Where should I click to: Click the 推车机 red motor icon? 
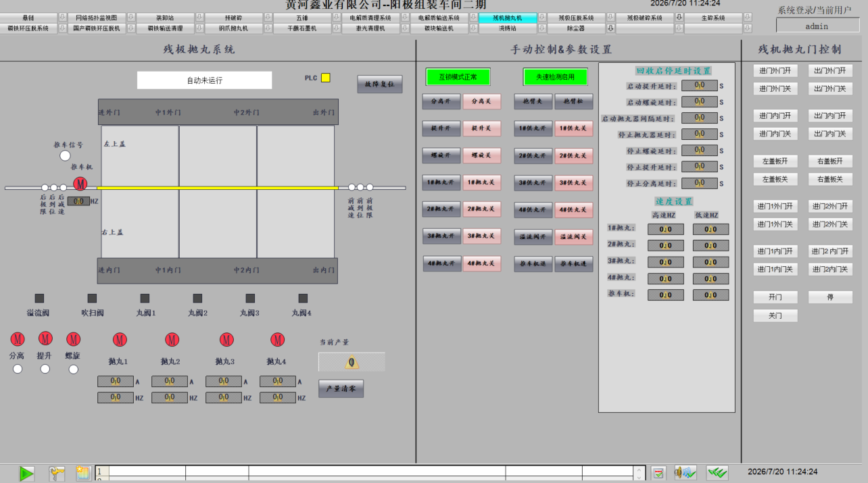(x=80, y=183)
